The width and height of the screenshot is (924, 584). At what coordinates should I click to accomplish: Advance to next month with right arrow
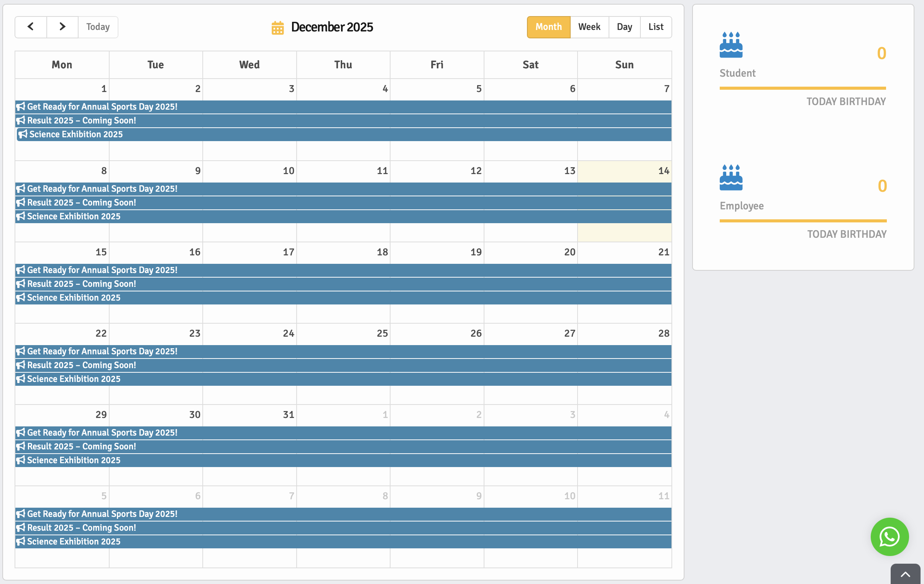pos(62,27)
